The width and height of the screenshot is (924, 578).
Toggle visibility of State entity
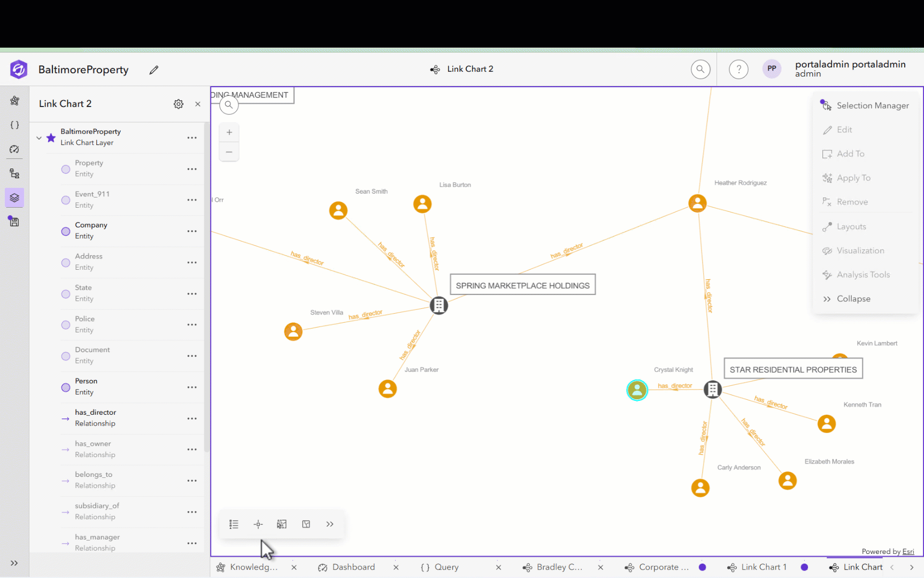click(x=66, y=294)
